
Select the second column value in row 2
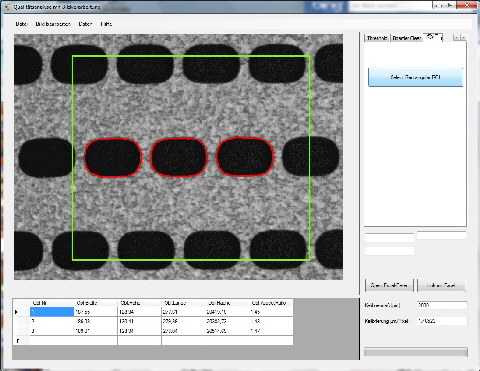(96, 321)
